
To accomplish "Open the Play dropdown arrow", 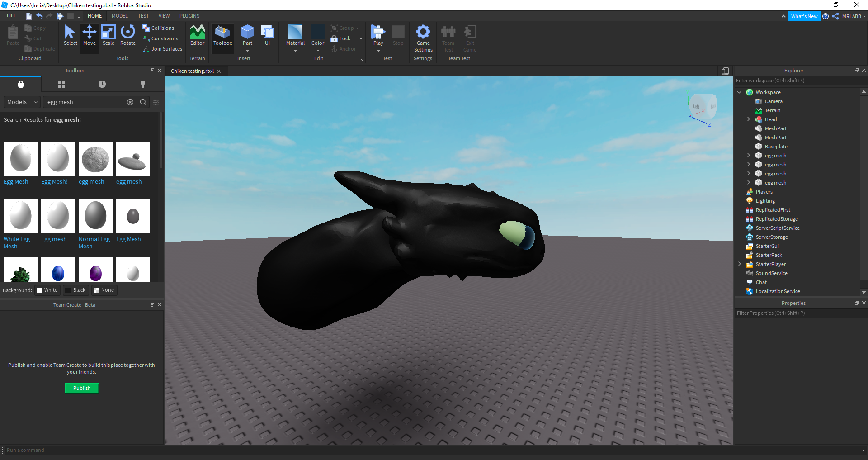I will [378, 51].
